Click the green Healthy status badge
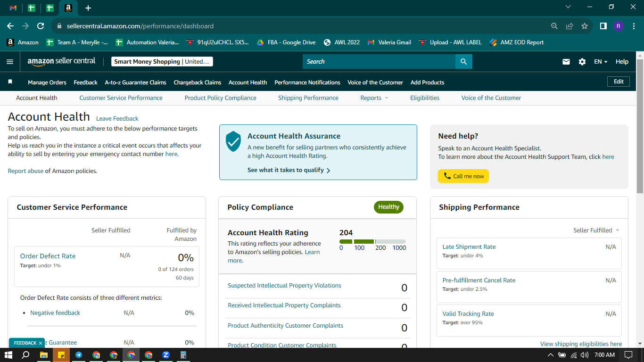This screenshot has width=644, height=362. click(388, 207)
